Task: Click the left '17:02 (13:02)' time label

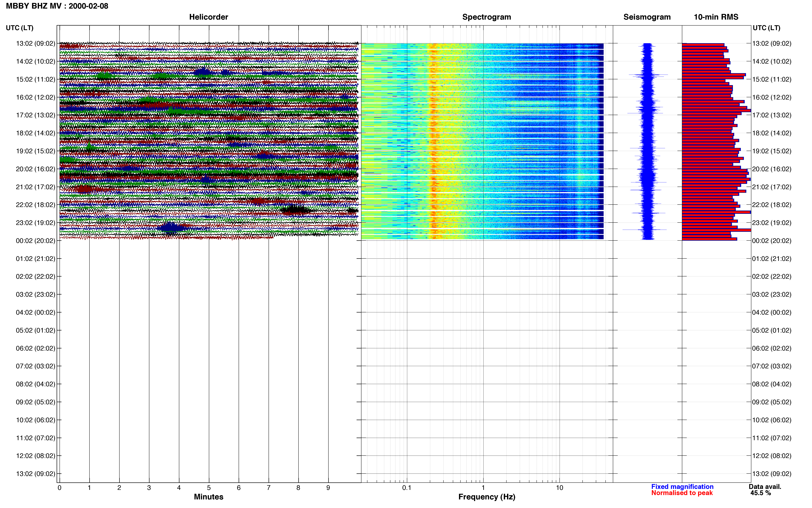Action: [36, 115]
